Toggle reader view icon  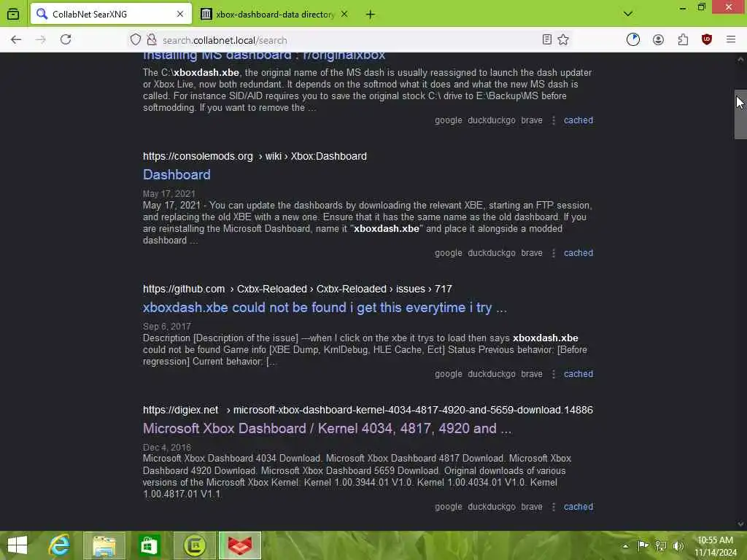547,40
